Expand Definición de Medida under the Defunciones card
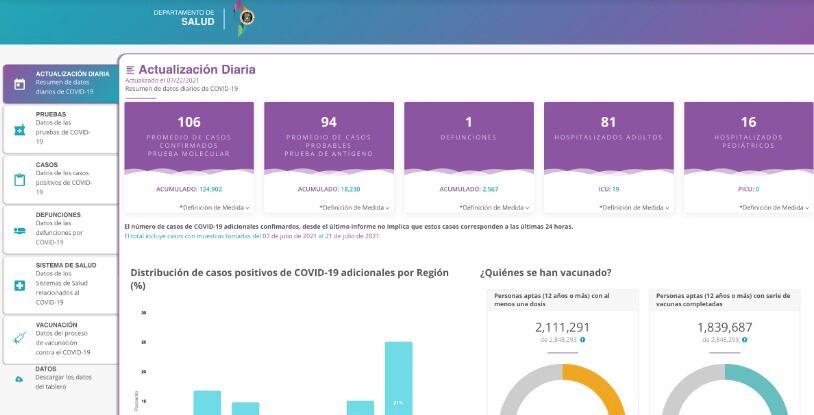 point(494,208)
